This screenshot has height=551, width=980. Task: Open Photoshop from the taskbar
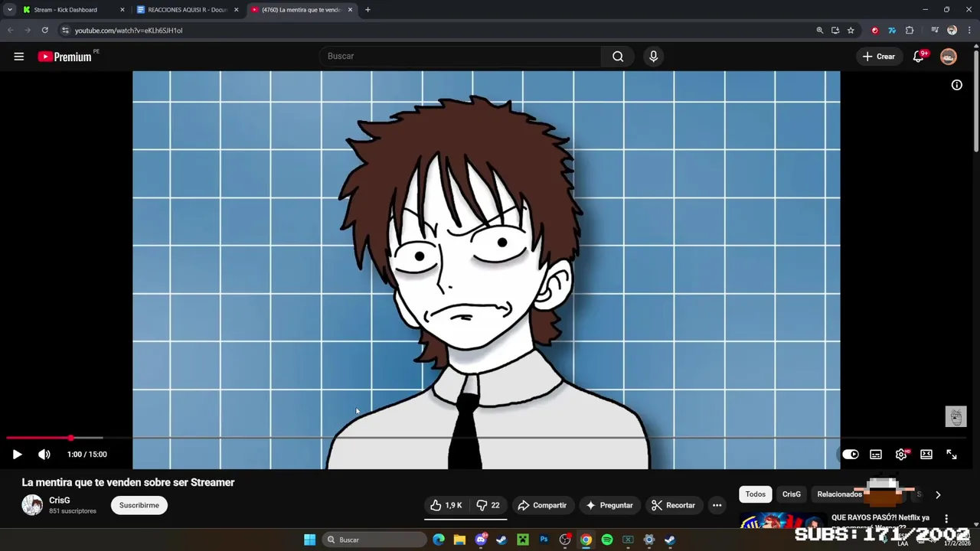(544, 540)
